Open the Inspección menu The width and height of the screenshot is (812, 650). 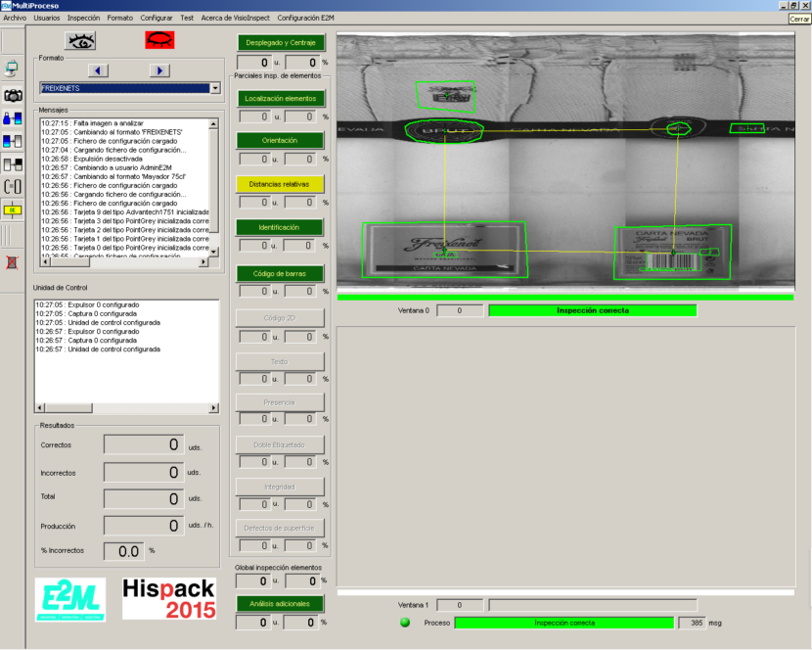click(83, 18)
